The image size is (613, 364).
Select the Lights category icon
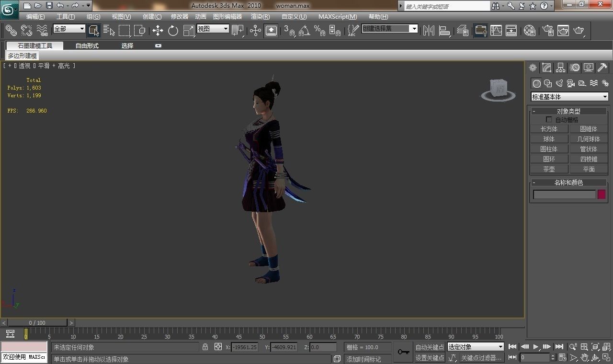(x=559, y=83)
